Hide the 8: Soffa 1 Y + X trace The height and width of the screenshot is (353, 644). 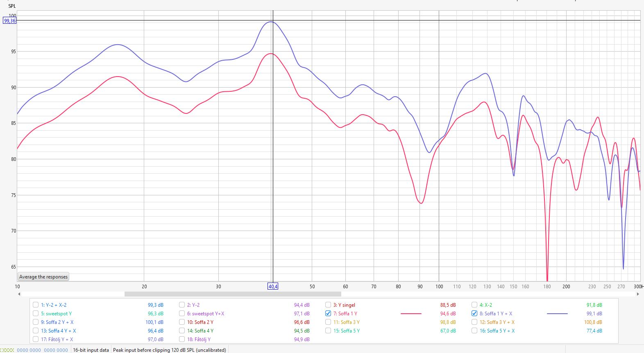click(474, 313)
